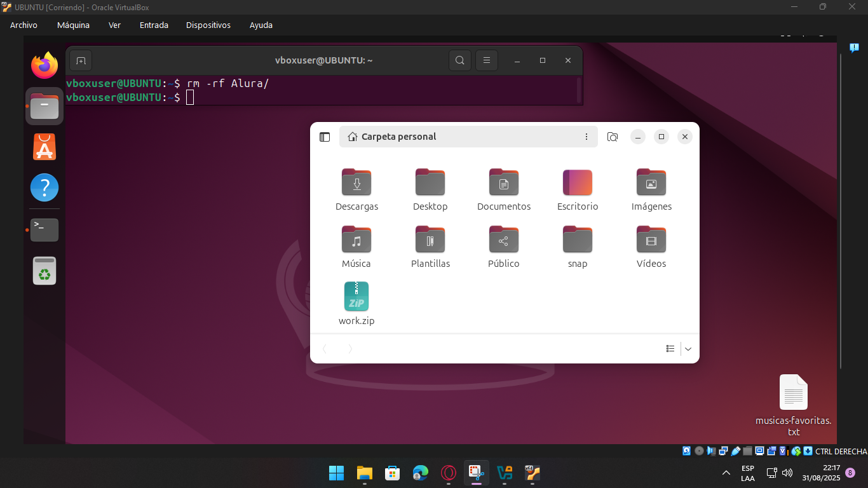Open the Ver menu
The height and width of the screenshot is (488, 868).
point(114,25)
